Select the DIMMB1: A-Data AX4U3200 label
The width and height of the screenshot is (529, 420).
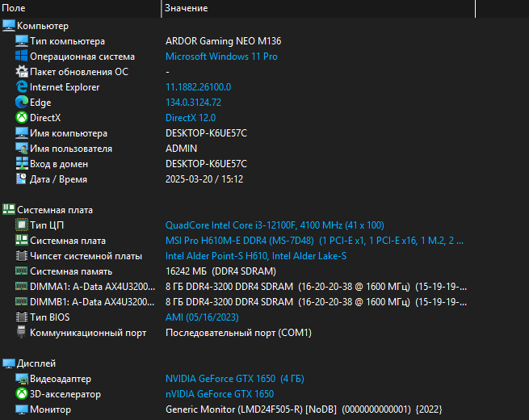(92, 302)
